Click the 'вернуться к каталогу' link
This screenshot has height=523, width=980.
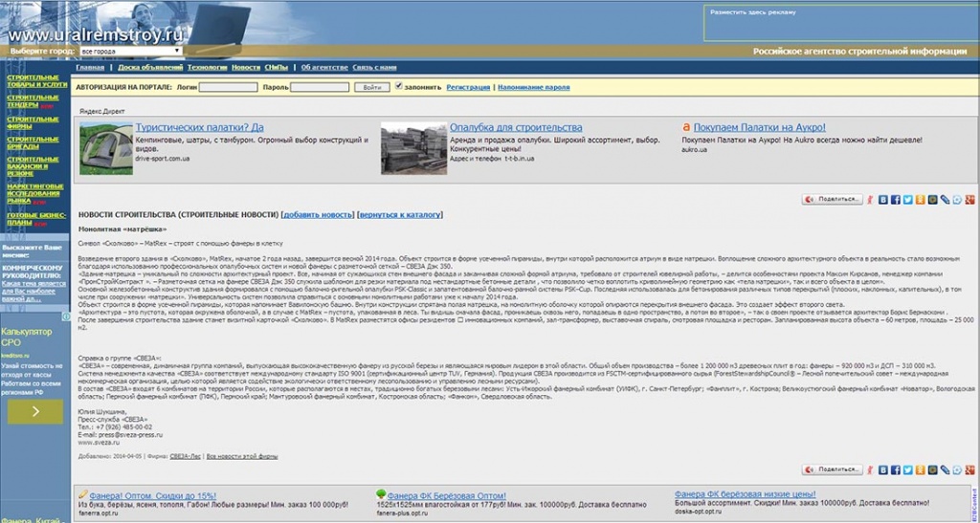400,215
